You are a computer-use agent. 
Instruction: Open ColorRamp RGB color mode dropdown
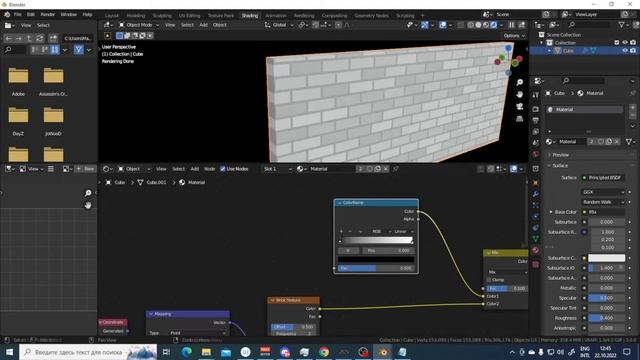click(380, 231)
